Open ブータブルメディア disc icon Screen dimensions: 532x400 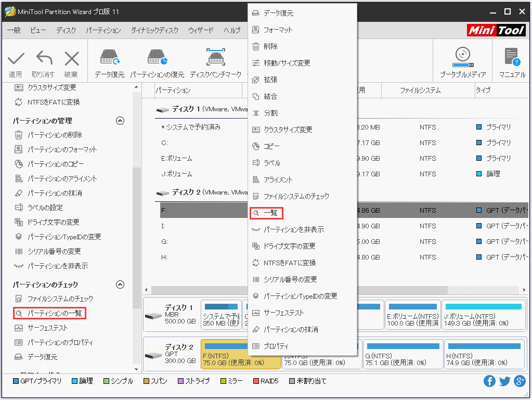pos(462,57)
